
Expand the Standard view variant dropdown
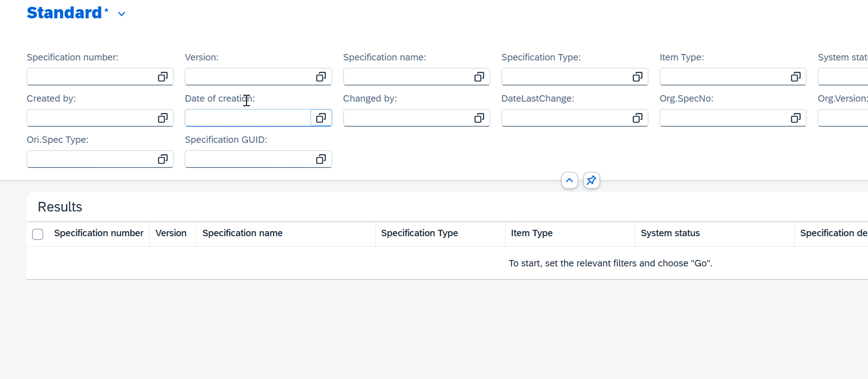[x=121, y=14]
